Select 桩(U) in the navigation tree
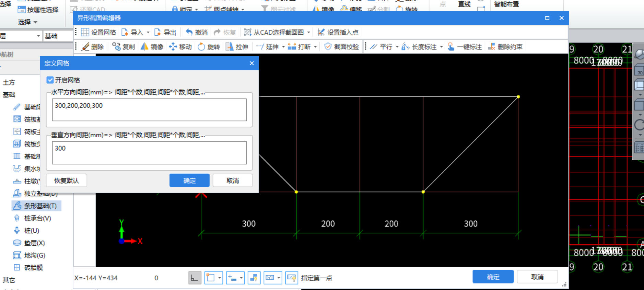The width and height of the screenshot is (644, 290). tap(27, 231)
